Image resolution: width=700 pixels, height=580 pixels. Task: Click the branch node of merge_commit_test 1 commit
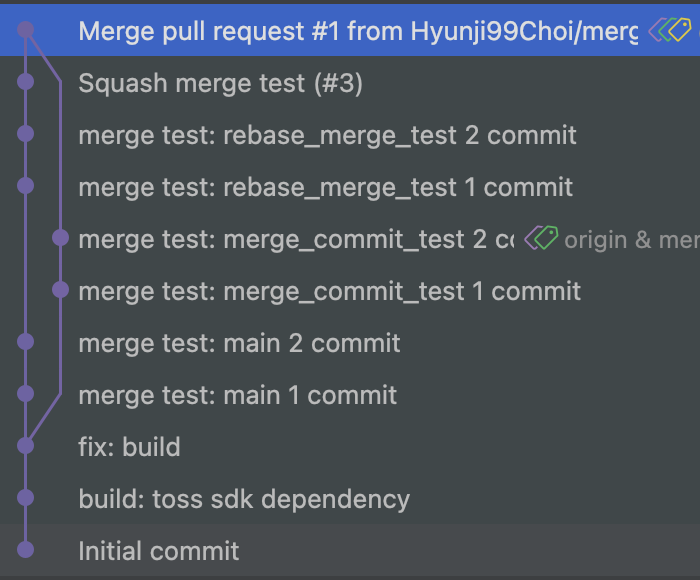click(60, 291)
